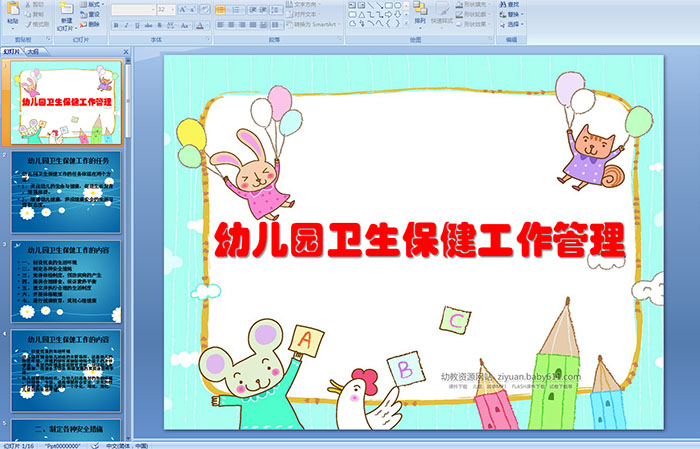700x449 pixels.
Task: Select the Format Painter brush
Action: click(x=28, y=24)
